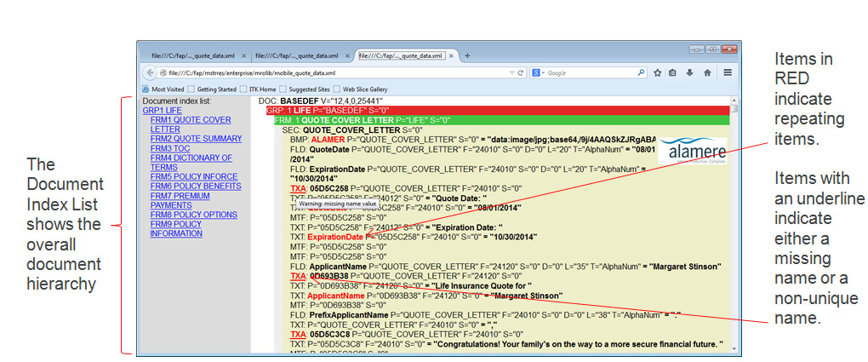
Task: Click the red ALAMER bitmap name
Action: [x=328, y=139]
